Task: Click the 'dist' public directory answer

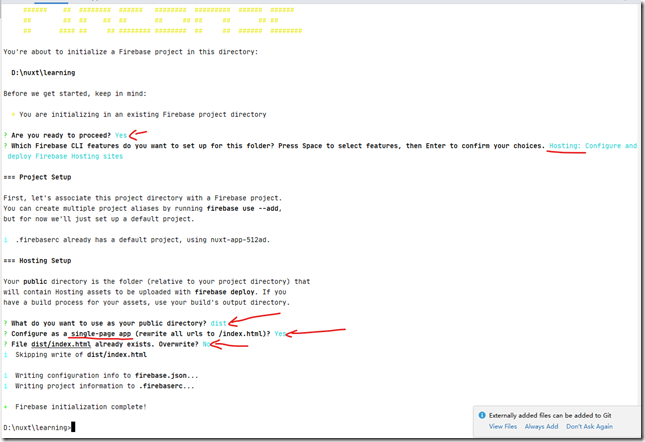Action: coord(218,323)
